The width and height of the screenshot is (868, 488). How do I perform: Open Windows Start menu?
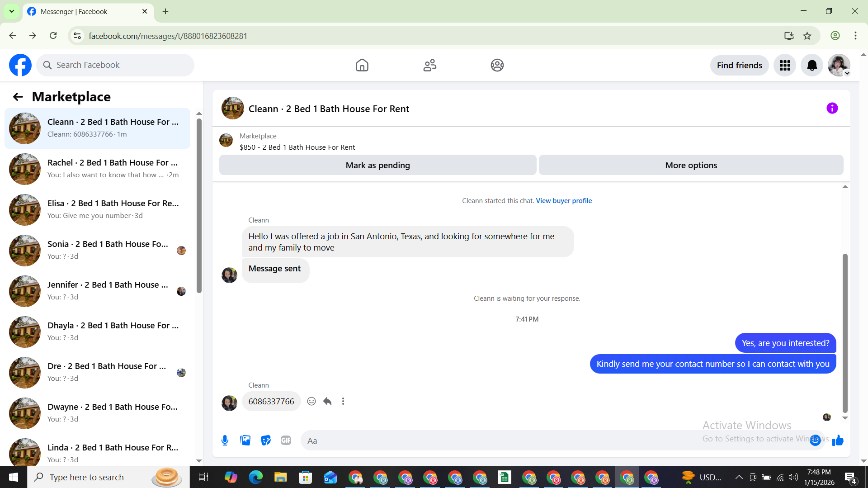[x=14, y=477]
